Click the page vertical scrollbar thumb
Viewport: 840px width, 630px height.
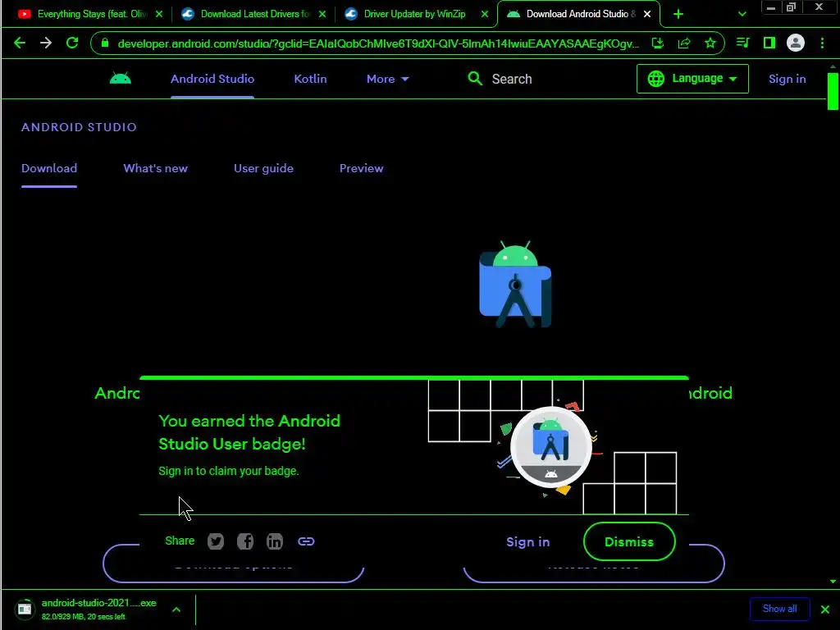(x=833, y=91)
